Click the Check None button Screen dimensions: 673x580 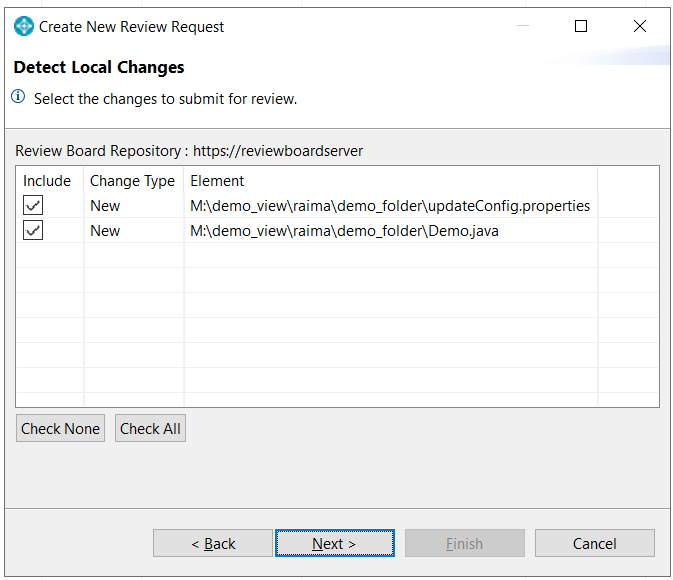coord(61,428)
